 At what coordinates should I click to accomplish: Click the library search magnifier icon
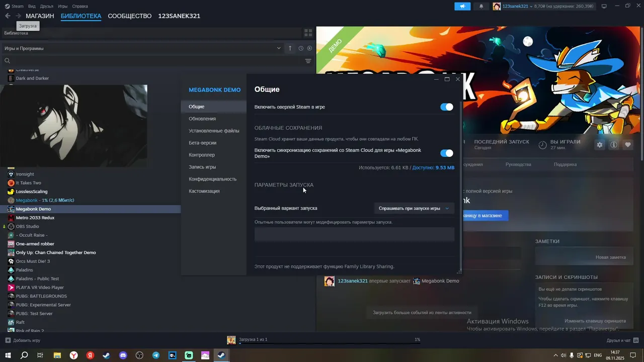[7, 61]
